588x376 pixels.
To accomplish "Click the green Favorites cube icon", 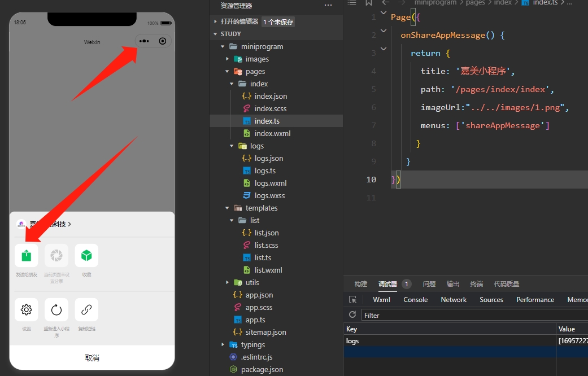I will (x=86, y=256).
